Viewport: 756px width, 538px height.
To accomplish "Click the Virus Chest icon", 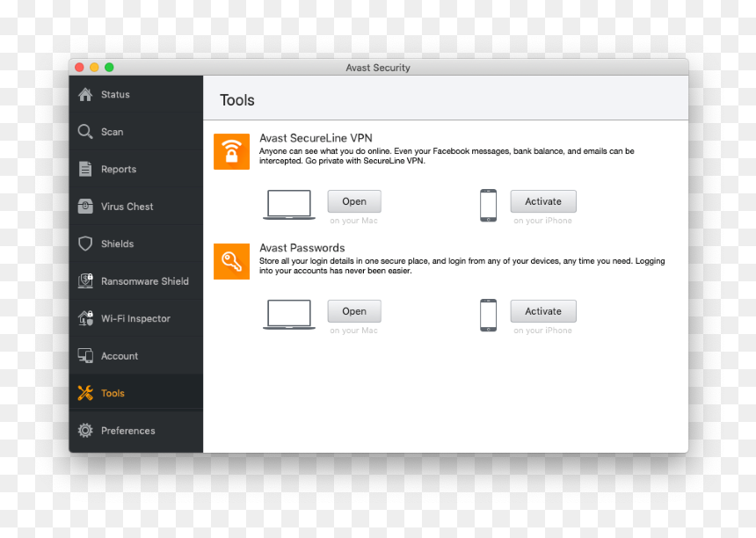I will point(85,207).
